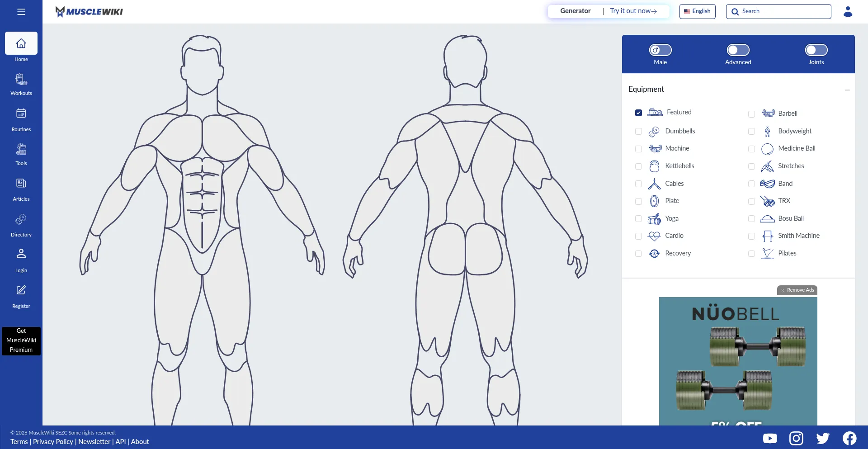Toggle the Male gender switch

click(x=660, y=50)
